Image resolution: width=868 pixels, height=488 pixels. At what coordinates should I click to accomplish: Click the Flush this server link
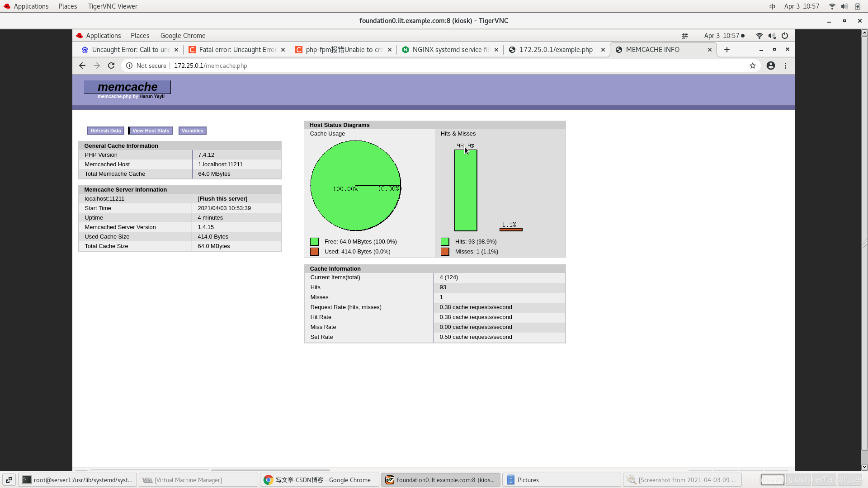[222, 199]
